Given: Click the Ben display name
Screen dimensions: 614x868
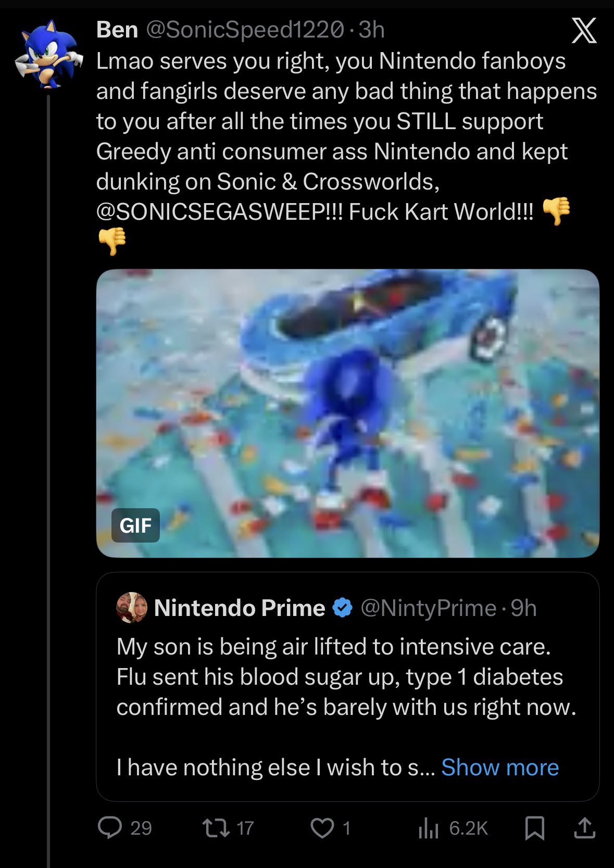Looking at the screenshot, I should (117, 30).
